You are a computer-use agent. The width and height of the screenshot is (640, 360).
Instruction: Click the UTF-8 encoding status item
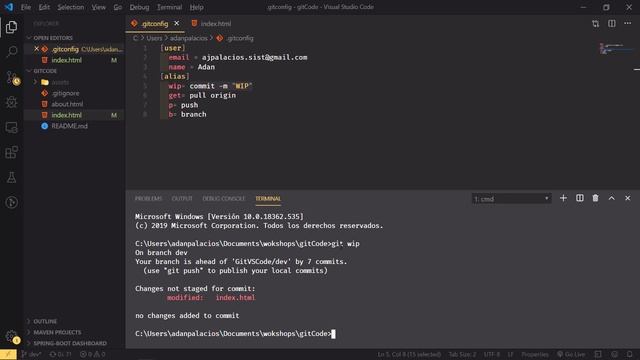point(491,354)
